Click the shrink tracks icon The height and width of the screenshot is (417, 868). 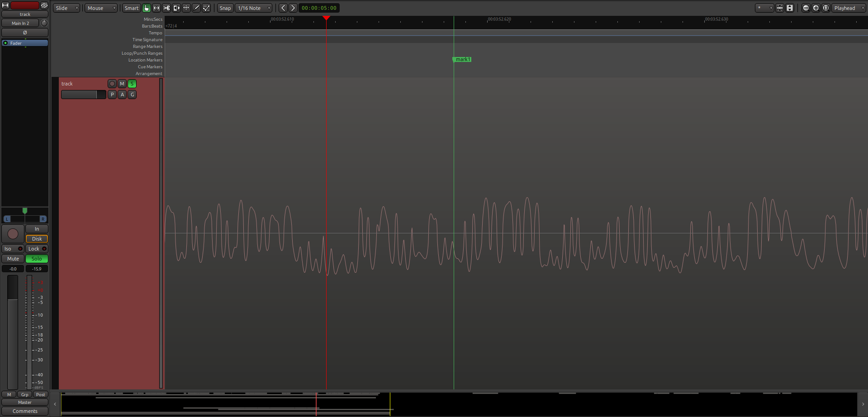780,8
